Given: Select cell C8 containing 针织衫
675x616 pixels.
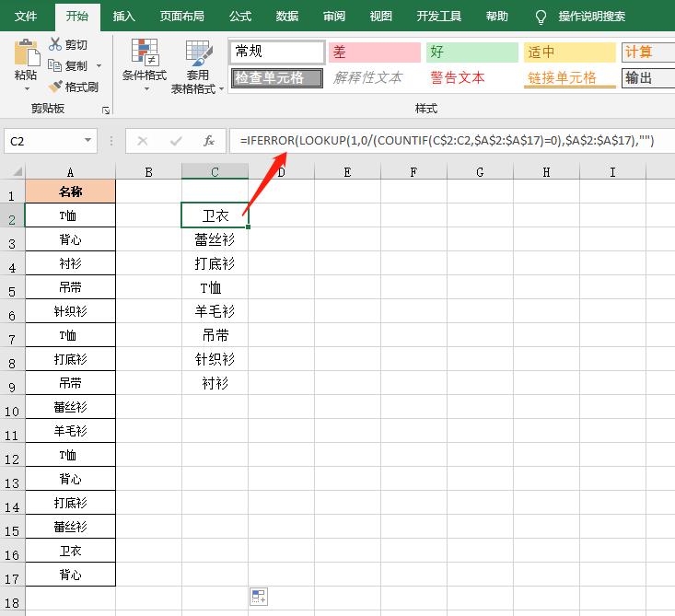Looking at the screenshot, I should coord(215,359).
